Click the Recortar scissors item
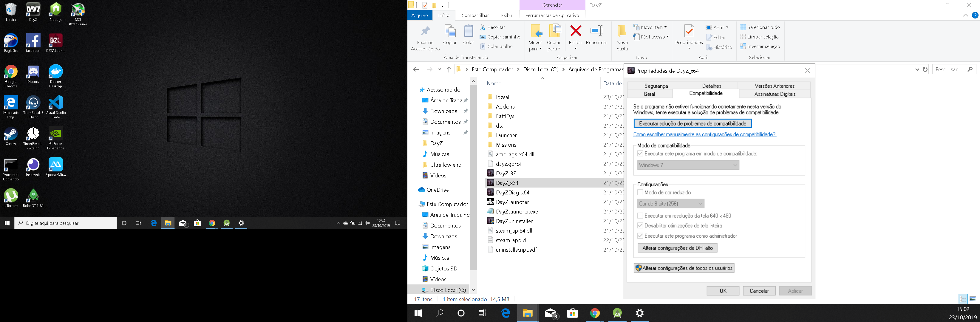 pyautogui.click(x=493, y=27)
